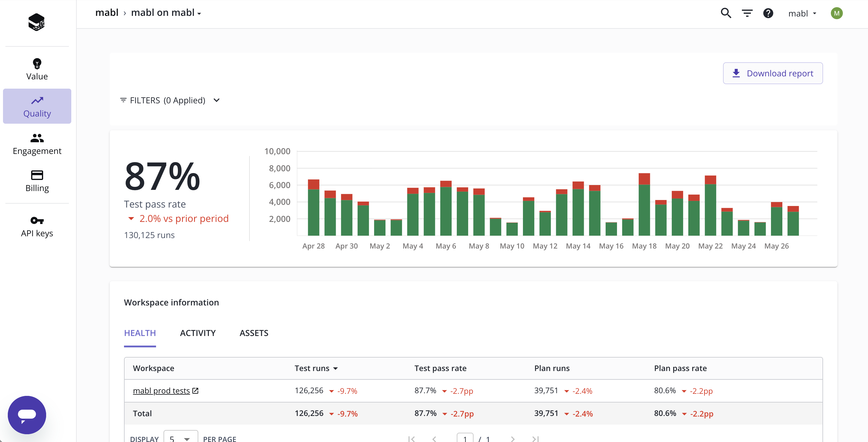Viewport: 868px width, 442px height.
Task: Open the Value section
Action: click(x=37, y=69)
